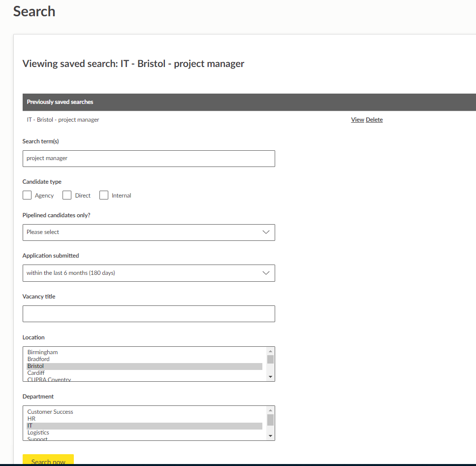Select Logistics in the Department list
The height and width of the screenshot is (466, 476).
(x=38, y=433)
